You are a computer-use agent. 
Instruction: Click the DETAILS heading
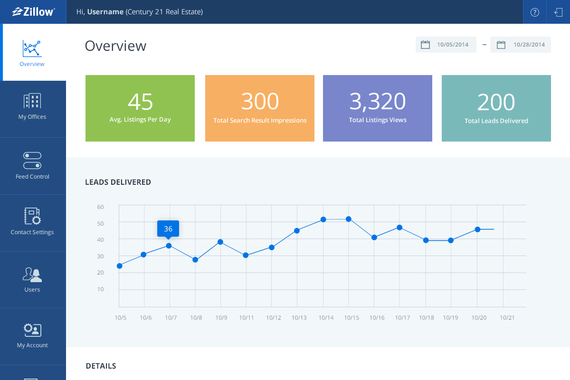(x=101, y=366)
